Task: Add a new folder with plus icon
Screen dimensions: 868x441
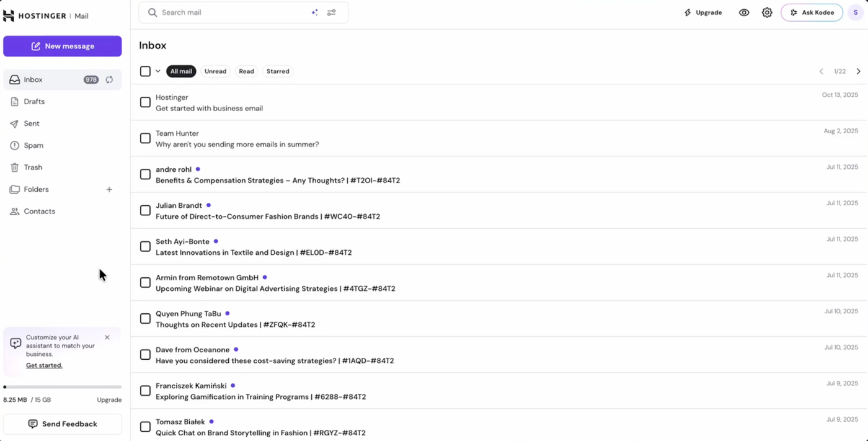Action: click(109, 189)
